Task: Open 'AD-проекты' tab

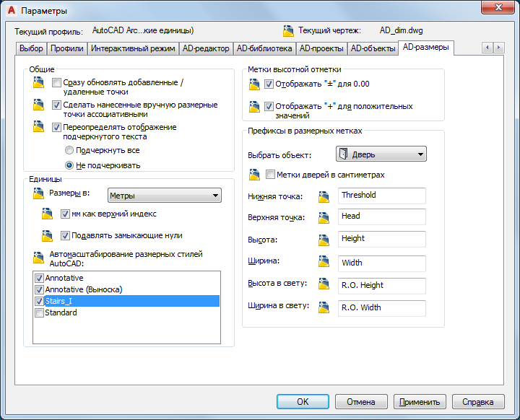Action: pyautogui.click(x=321, y=49)
